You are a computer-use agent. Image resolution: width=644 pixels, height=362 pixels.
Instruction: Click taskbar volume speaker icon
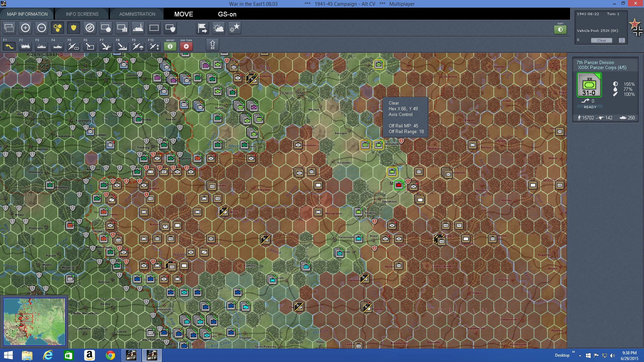tap(612, 355)
